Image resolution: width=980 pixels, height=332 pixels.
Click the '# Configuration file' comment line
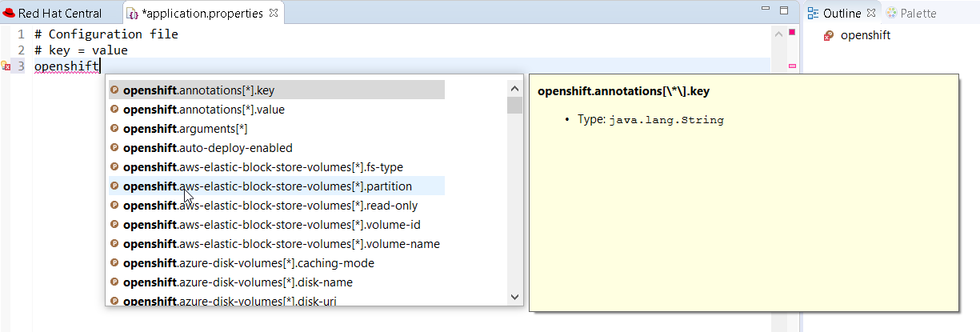[106, 34]
